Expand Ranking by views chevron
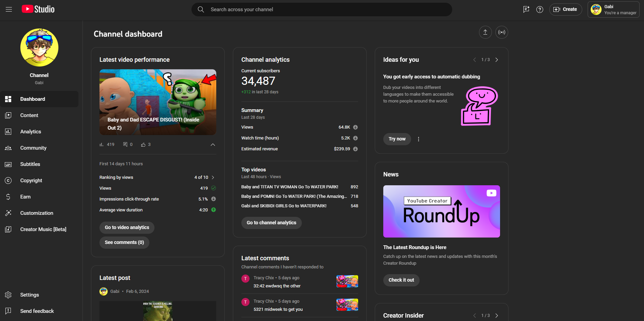The height and width of the screenshot is (321, 644). pyautogui.click(x=213, y=177)
